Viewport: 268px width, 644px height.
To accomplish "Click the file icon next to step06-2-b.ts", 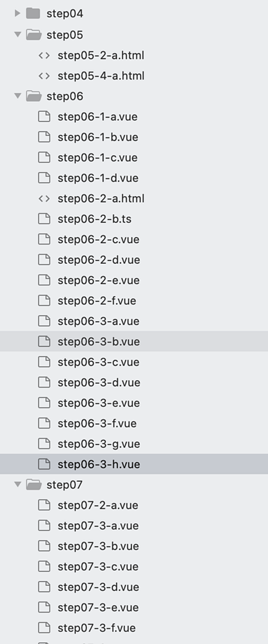I will [x=44, y=219].
